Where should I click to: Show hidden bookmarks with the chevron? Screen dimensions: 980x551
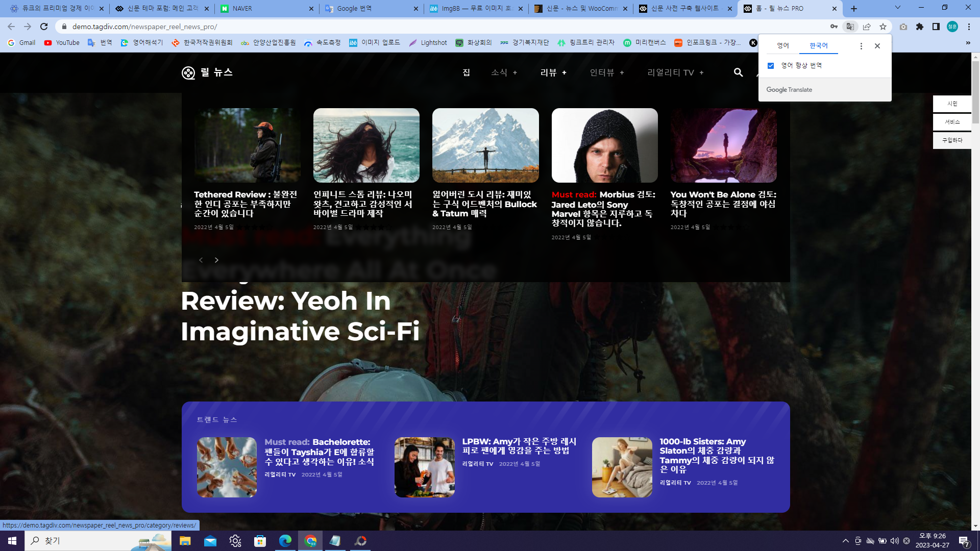(x=968, y=43)
